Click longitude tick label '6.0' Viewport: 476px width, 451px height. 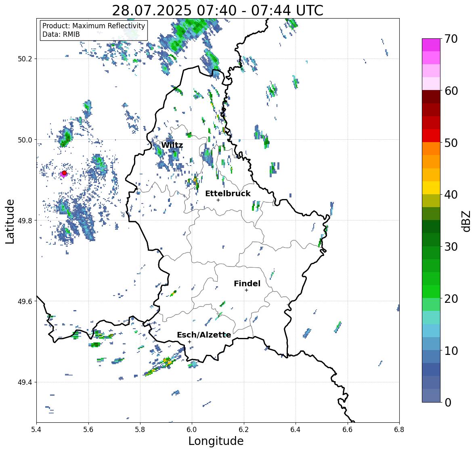pos(192,430)
